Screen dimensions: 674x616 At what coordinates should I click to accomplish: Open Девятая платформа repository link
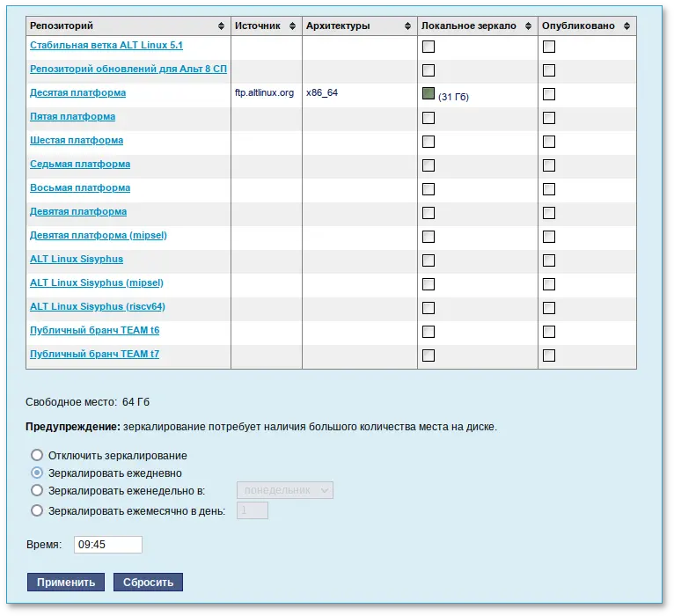[x=78, y=211]
